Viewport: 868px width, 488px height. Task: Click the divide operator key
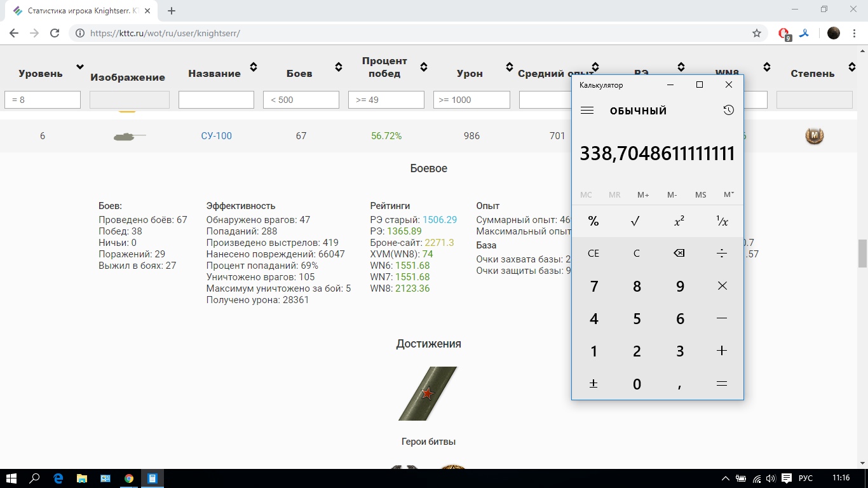722,253
